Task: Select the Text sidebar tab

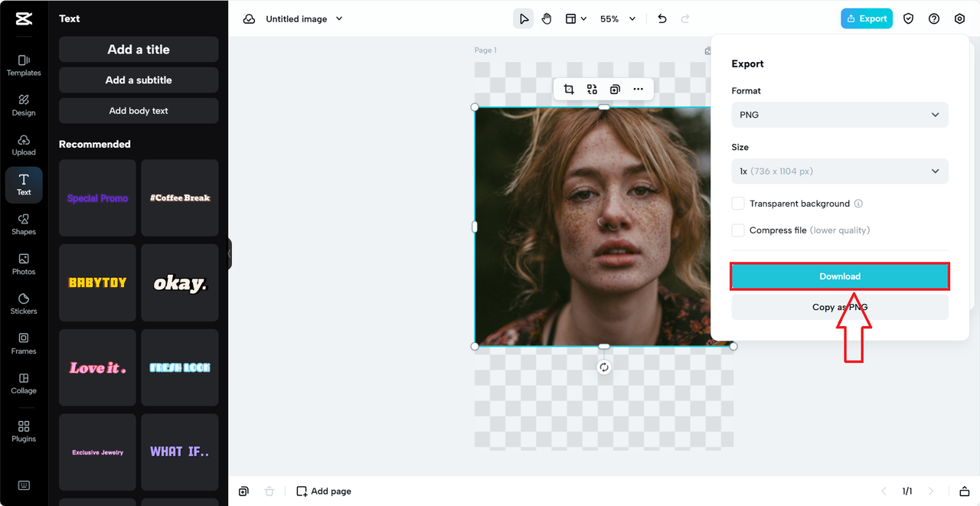Action: pyautogui.click(x=24, y=184)
